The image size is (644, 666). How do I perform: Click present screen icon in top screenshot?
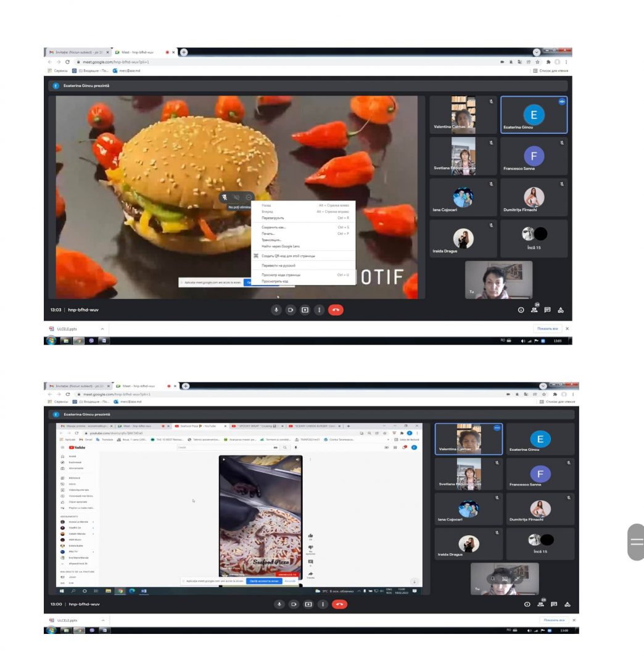305,310
